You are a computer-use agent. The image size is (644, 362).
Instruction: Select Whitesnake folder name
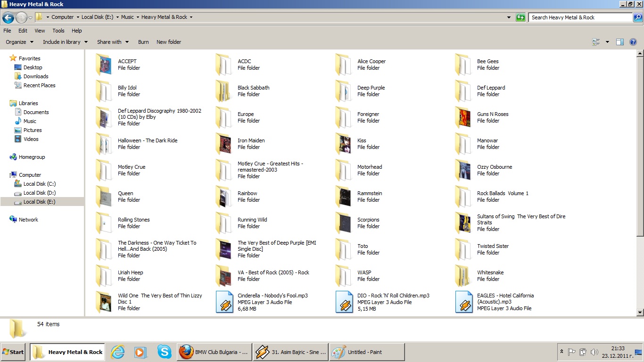pyautogui.click(x=490, y=272)
